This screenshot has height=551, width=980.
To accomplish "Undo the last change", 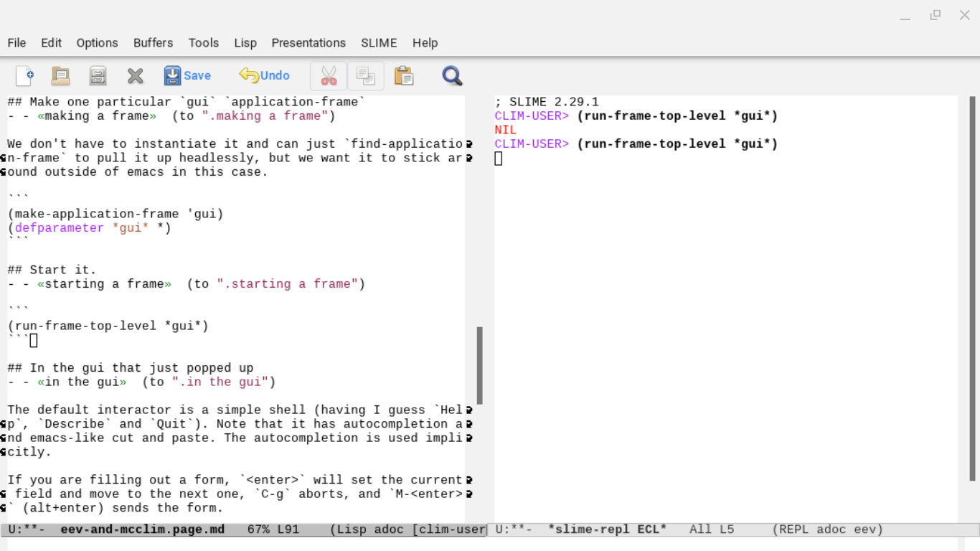I will click(264, 75).
